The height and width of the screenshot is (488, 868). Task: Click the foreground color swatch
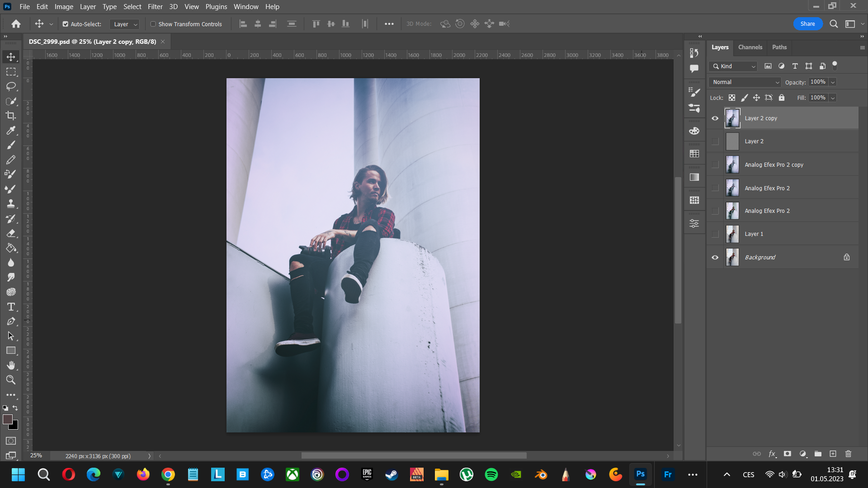point(7,419)
